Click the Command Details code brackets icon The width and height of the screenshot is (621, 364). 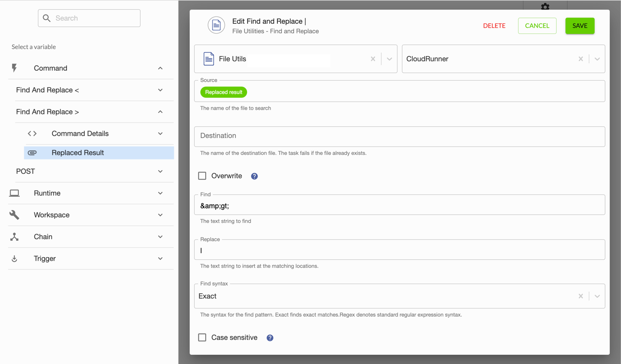32,134
